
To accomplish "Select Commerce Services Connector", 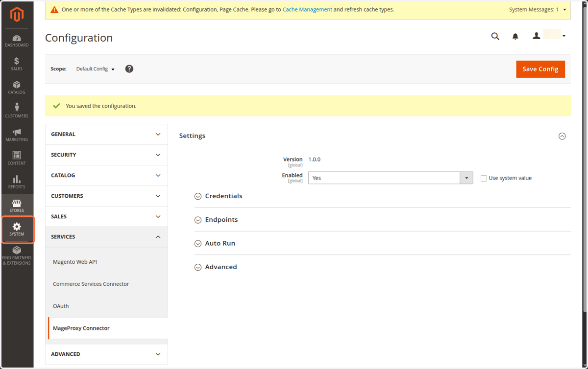I will [91, 284].
